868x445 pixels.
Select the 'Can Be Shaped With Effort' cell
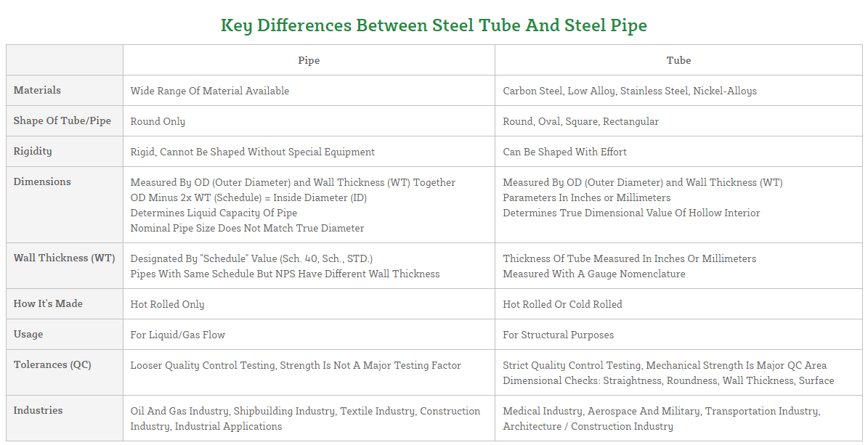564,152
